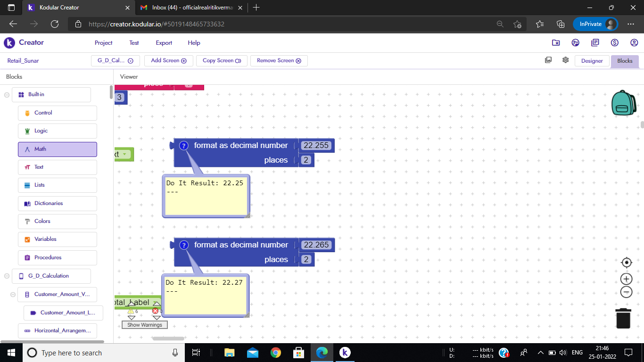Open the documentation pages icon
Image resolution: width=644 pixels, height=362 pixels.
point(595,42)
